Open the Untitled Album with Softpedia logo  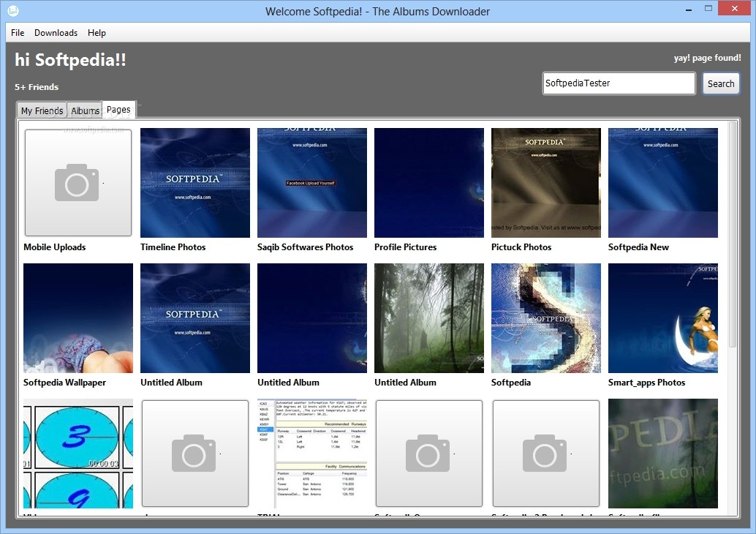(x=195, y=318)
